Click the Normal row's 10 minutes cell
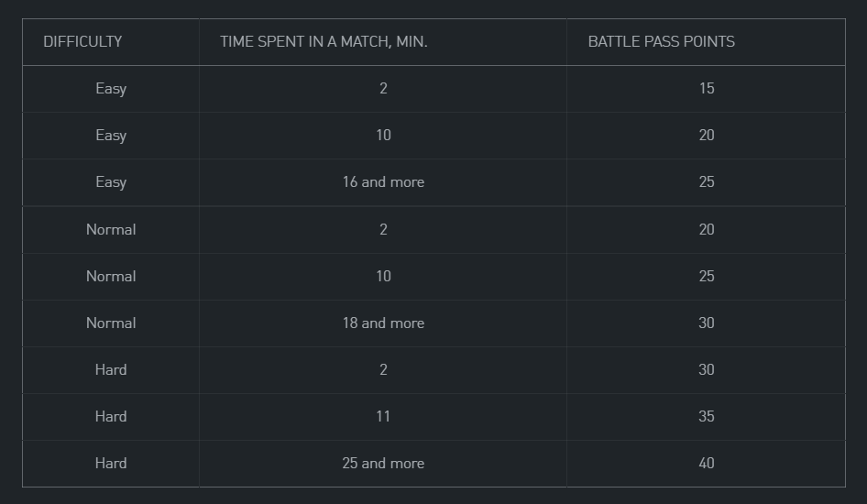867x504 pixels. (x=383, y=277)
